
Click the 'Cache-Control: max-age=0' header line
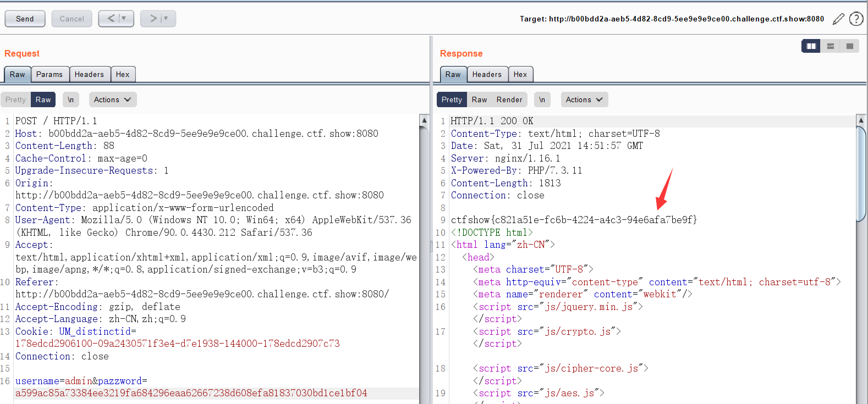click(81, 158)
